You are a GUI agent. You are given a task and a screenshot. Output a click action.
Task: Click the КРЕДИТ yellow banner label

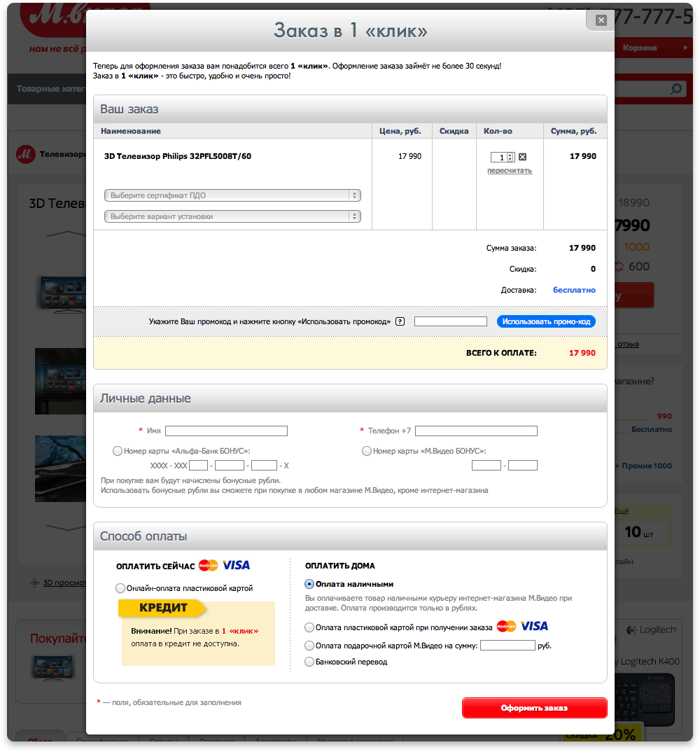162,608
